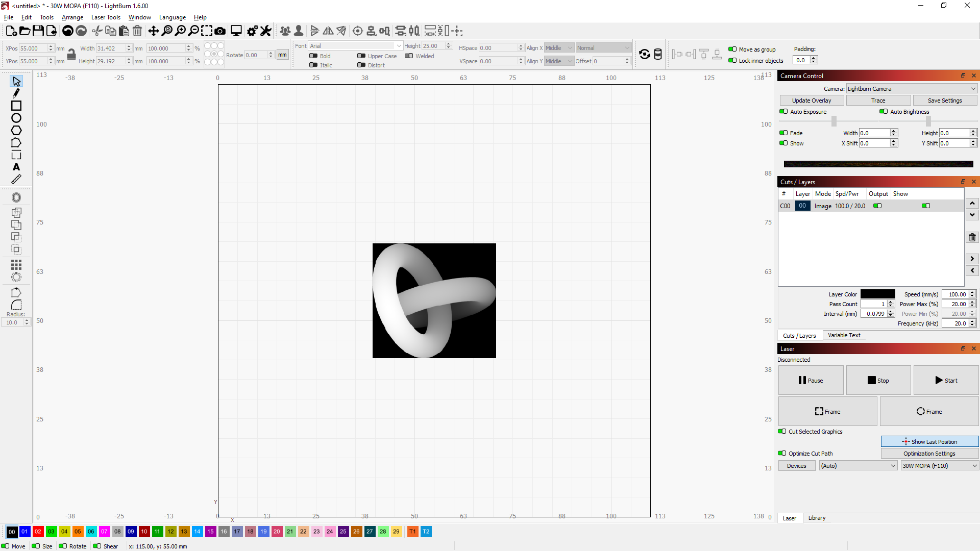Click the Node Edit tool

16,93
